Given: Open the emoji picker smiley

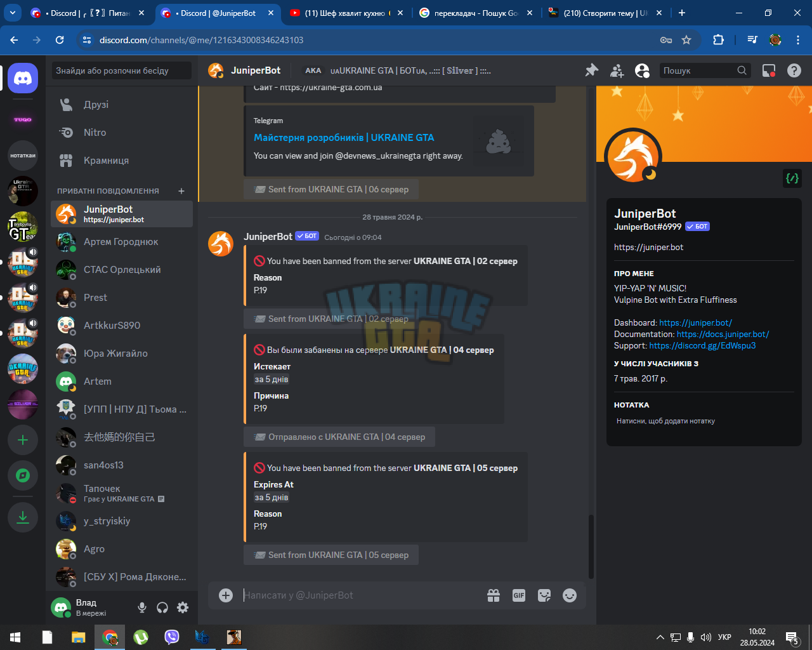Looking at the screenshot, I should point(570,595).
